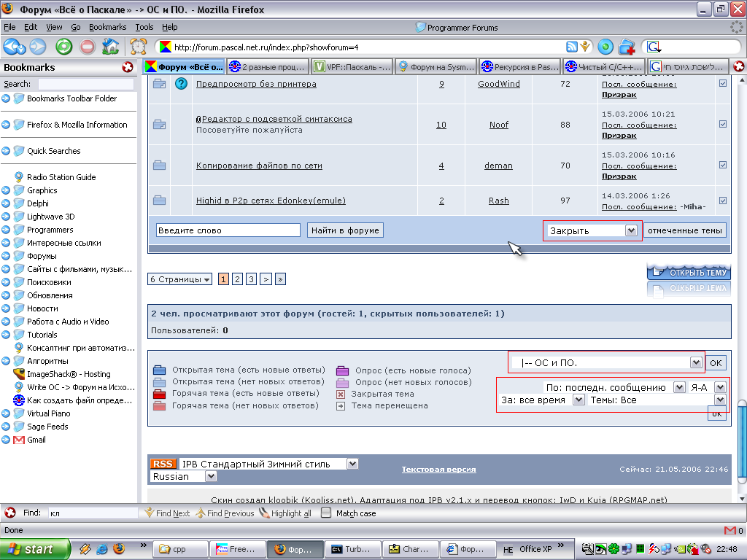Open the Bookmarks menu in menu bar
747x560 pixels.
click(x=107, y=27)
